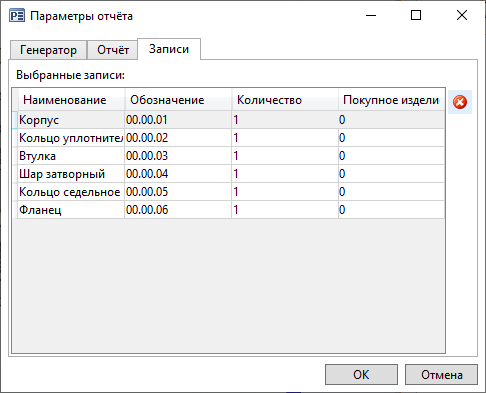Click the designation cell 00.00.03

point(178,156)
